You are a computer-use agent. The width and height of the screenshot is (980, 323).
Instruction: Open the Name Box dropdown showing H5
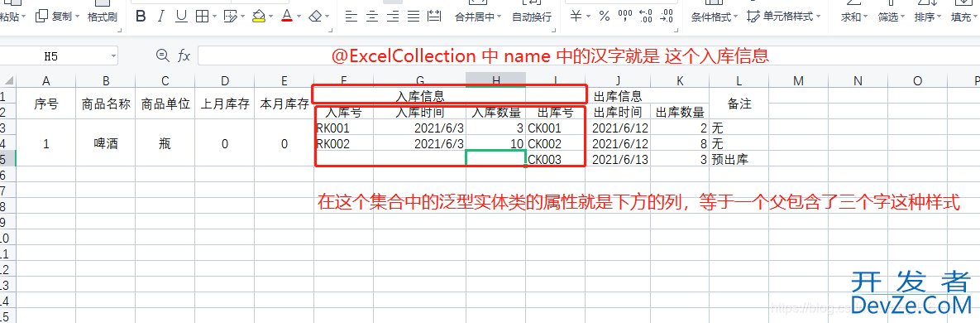tap(113, 56)
